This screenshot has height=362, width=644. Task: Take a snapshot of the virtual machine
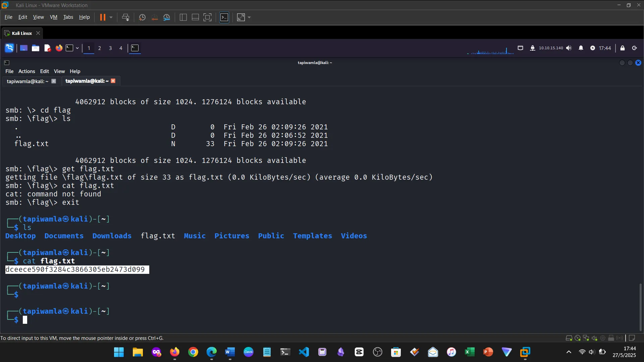point(142,17)
